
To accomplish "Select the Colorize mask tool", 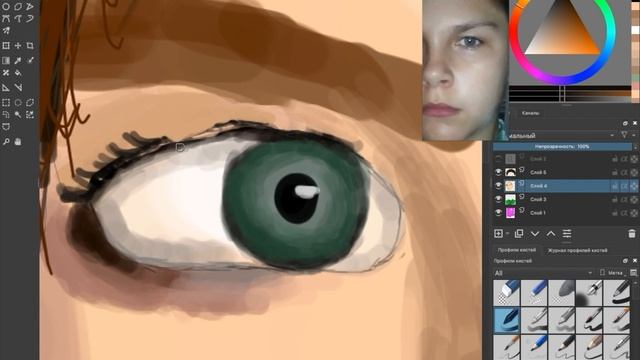I will coord(30,60).
